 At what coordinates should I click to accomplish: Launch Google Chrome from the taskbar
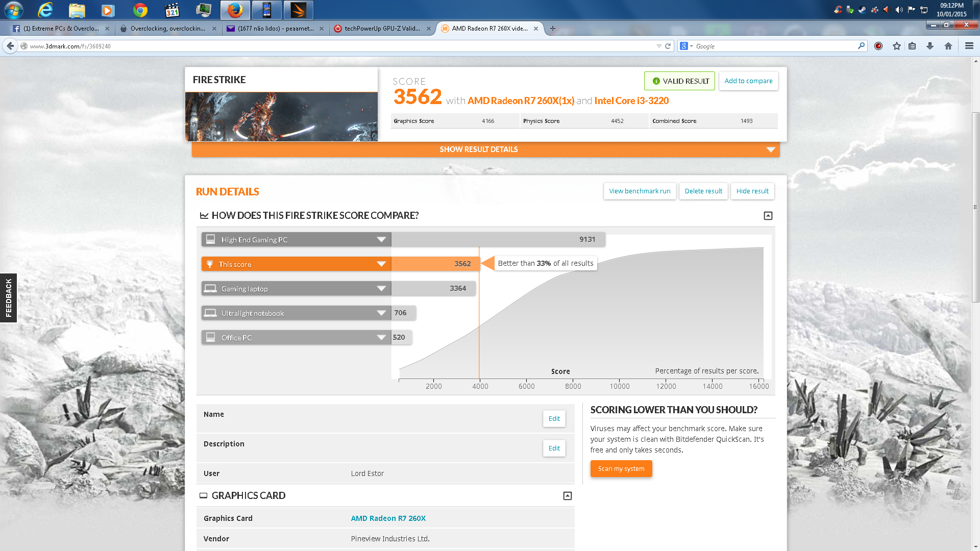[140, 10]
